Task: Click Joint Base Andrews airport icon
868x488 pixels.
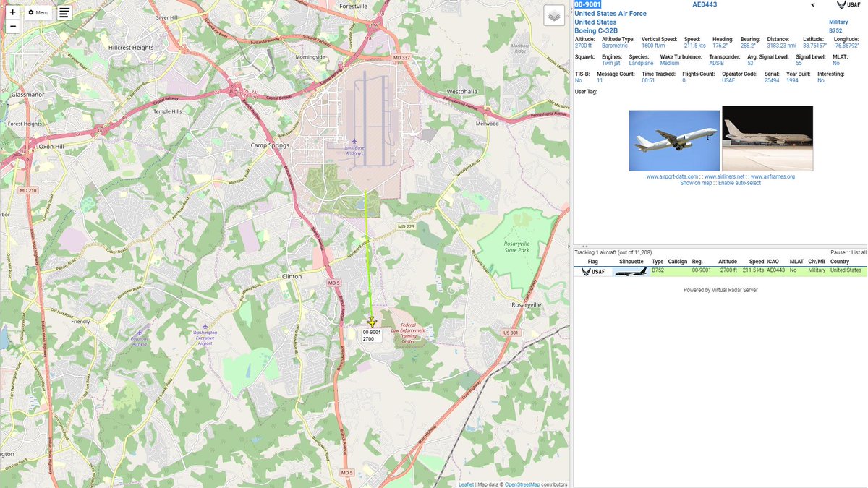Action: coord(354,141)
